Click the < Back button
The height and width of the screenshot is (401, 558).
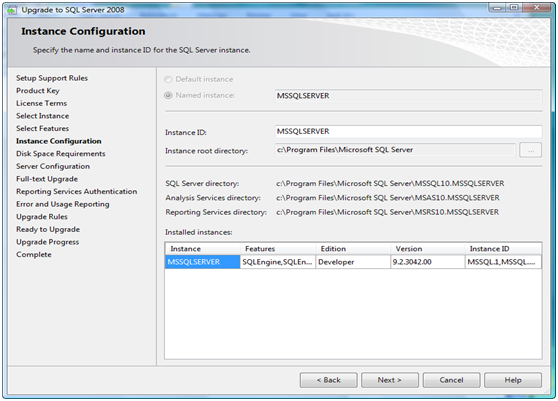pyautogui.click(x=328, y=380)
